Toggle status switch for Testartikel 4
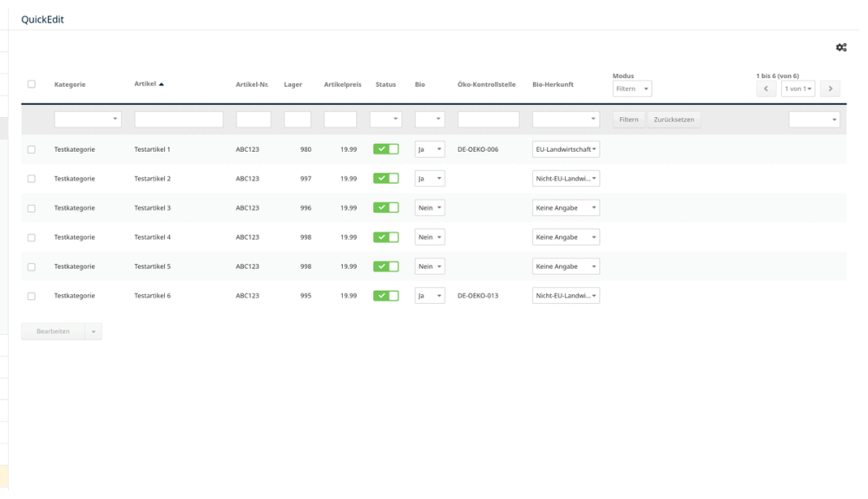The height and width of the screenshot is (499, 868). (386, 237)
